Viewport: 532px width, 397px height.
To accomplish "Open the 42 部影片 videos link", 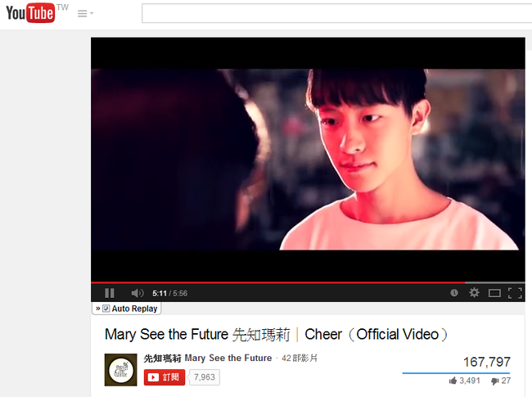I will coord(300,358).
